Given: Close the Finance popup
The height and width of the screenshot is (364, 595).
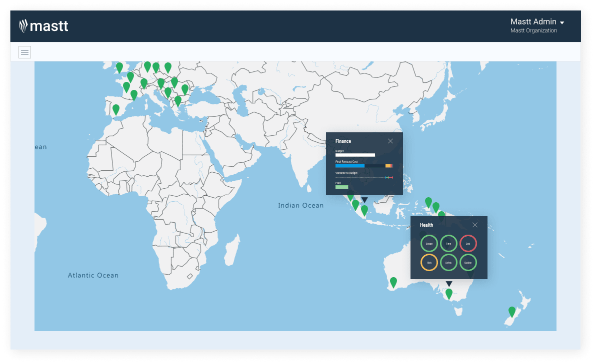Looking at the screenshot, I should click(390, 141).
